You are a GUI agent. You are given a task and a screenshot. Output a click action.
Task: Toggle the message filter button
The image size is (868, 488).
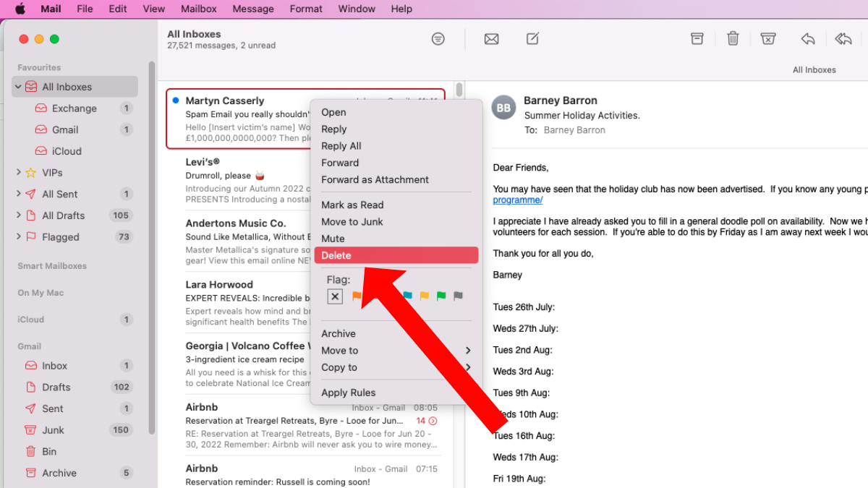(x=438, y=39)
